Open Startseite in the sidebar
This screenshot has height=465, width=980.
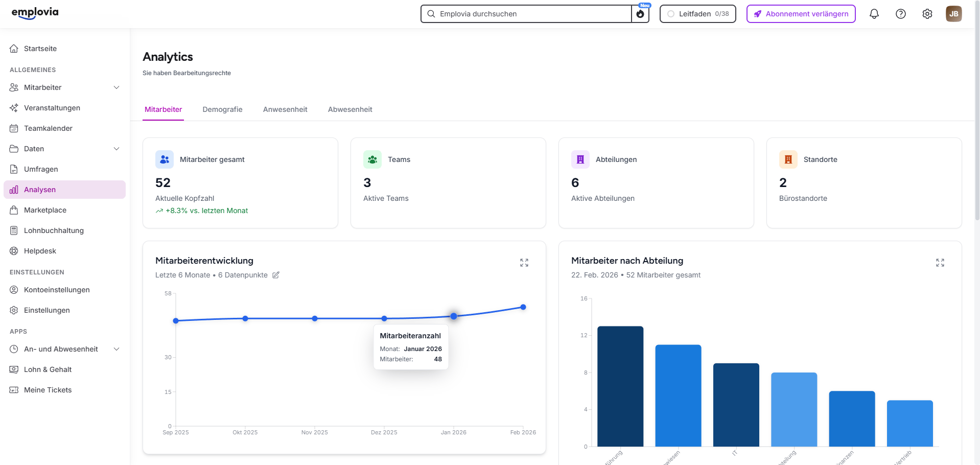point(64,49)
